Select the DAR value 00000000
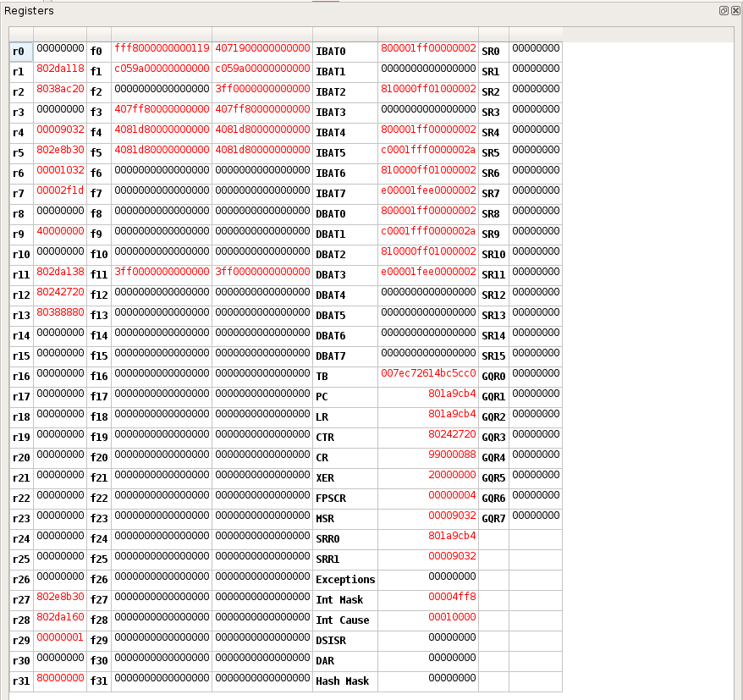This screenshot has height=700, width=743. click(452, 658)
